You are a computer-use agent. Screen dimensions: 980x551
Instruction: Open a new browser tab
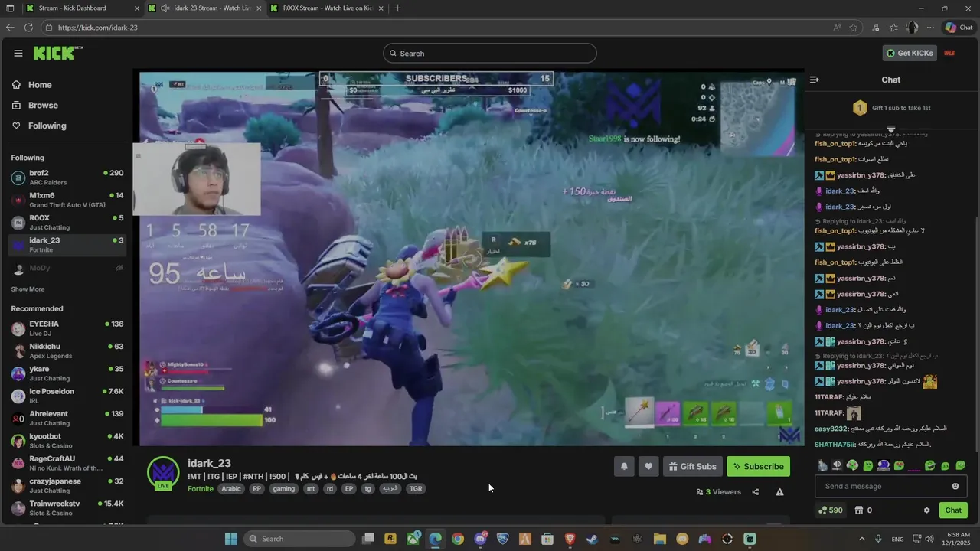point(397,8)
